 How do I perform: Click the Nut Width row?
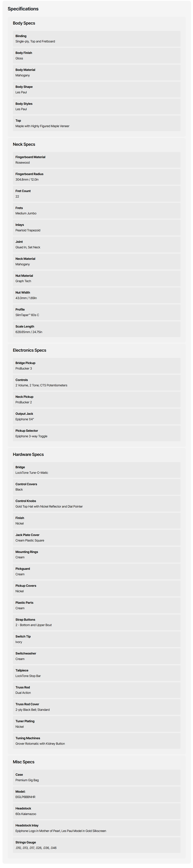coord(96,295)
